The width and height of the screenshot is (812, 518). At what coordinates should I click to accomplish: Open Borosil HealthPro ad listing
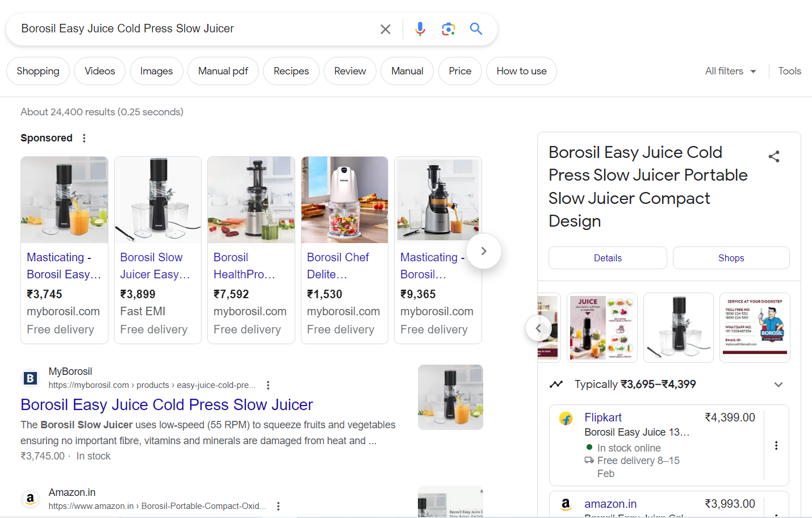[x=245, y=266]
